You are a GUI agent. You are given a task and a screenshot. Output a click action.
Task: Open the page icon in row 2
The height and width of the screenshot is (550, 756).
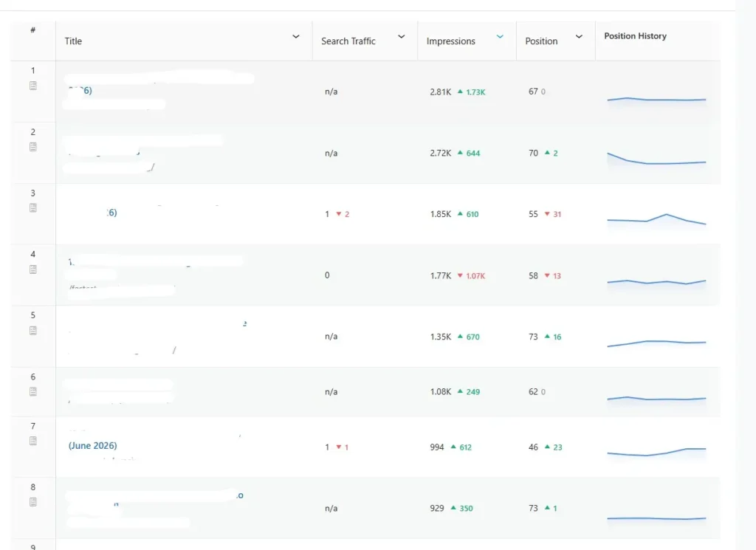coord(32,147)
